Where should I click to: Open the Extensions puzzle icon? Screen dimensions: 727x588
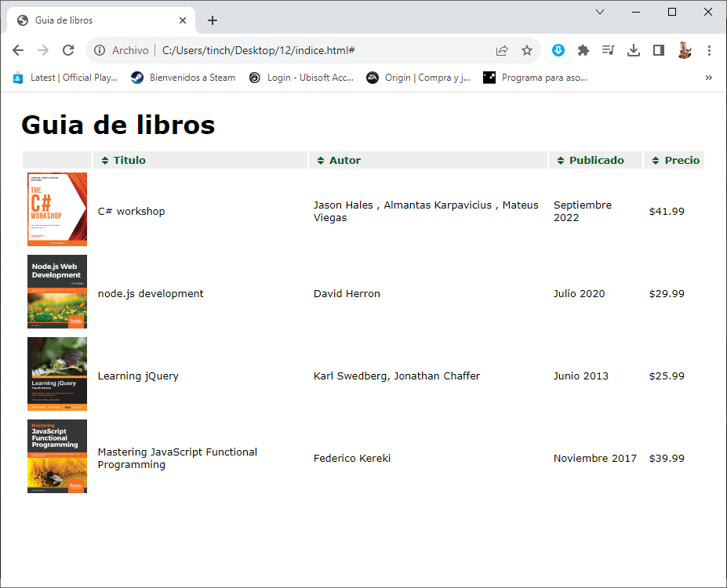click(x=583, y=50)
